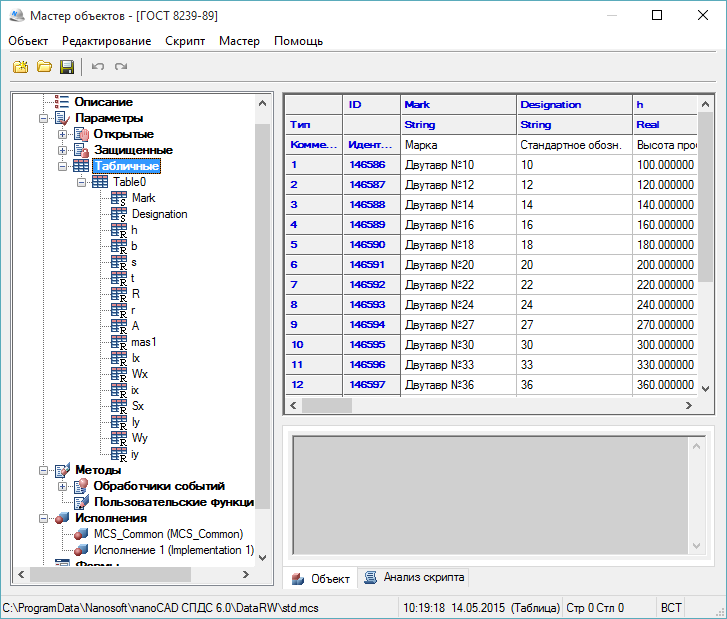Click the table vertical scrollbar down arrow
This screenshot has height=619, width=727.
[x=705, y=389]
